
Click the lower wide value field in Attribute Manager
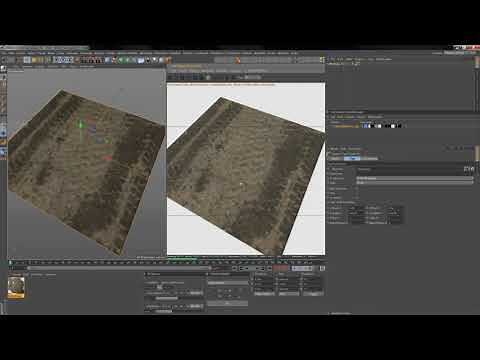pyautogui.click(x=415, y=183)
